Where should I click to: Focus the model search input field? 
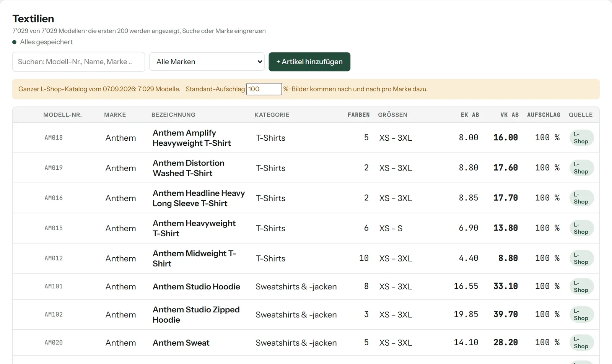pyautogui.click(x=78, y=62)
